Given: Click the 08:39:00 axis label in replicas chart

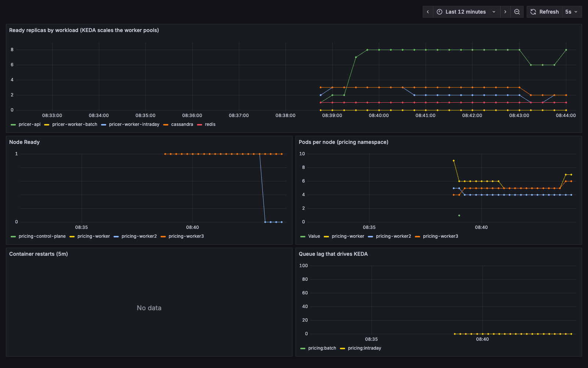Looking at the screenshot, I should (332, 116).
